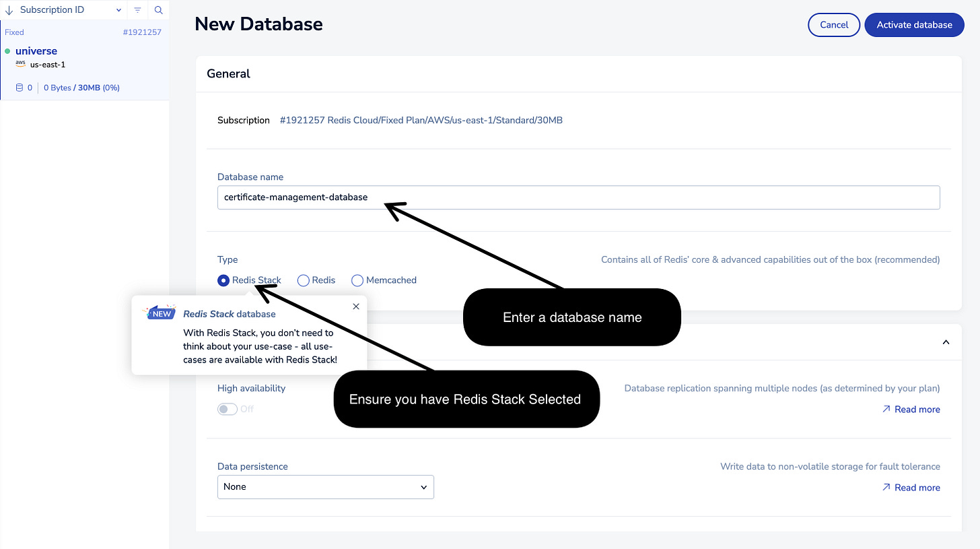The height and width of the screenshot is (549, 980).
Task: Toggle the High availability switch
Action: [228, 409]
